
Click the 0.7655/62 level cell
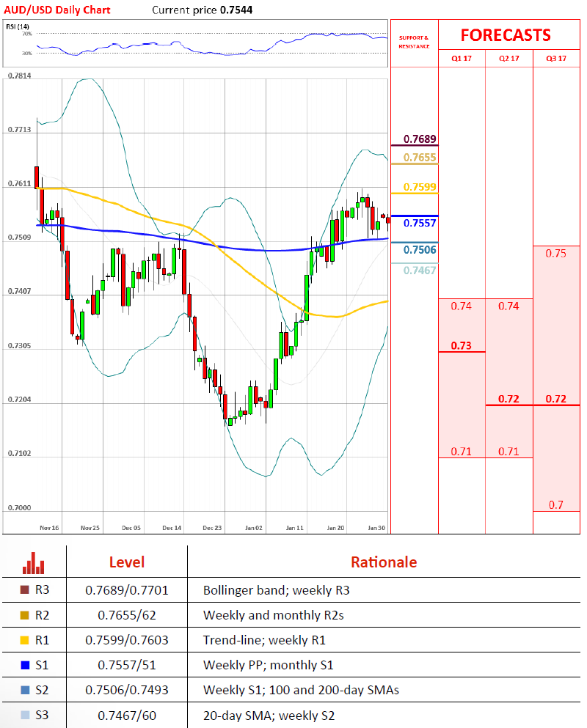127,615
